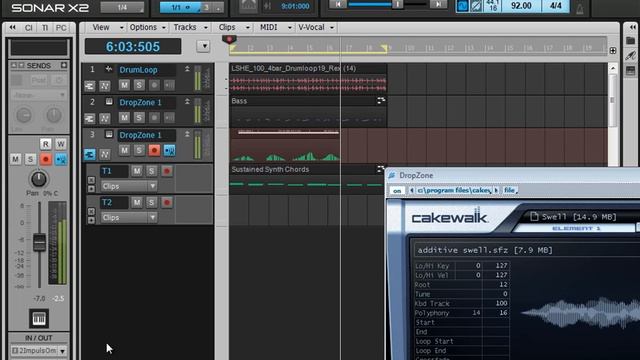Collapse track 3 with its arrow
Image resolution: width=640 pixels, height=360 pixels.
(187, 134)
